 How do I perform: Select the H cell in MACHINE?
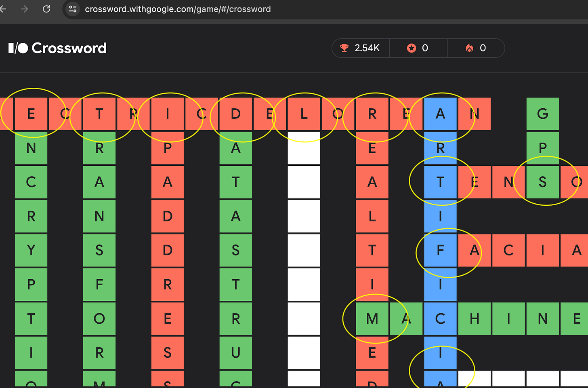click(474, 318)
